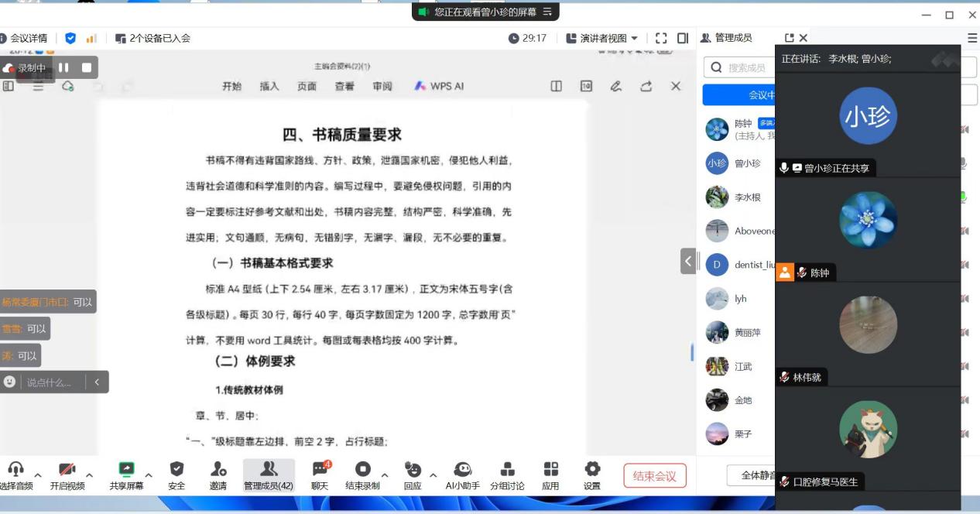Expand the arrow beside 选择音频

(36, 475)
